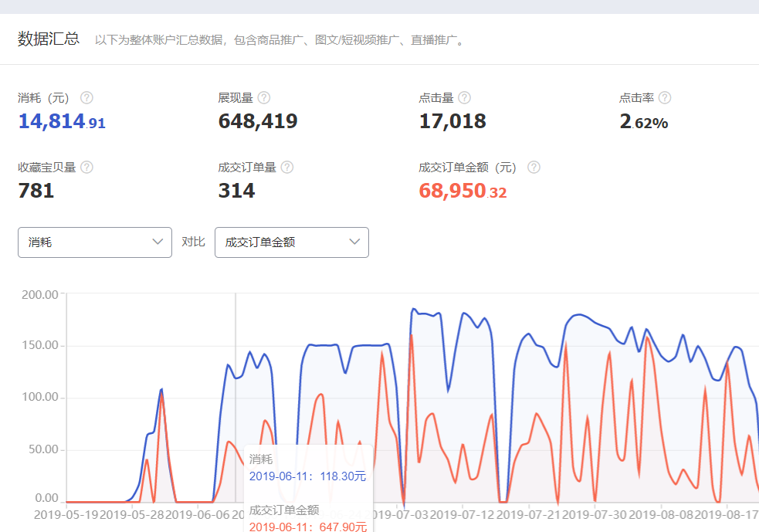Select the 消耗 value 14,814.91
Screen dimensions: 759x532
pyautogui.click(x=62, y=122)
